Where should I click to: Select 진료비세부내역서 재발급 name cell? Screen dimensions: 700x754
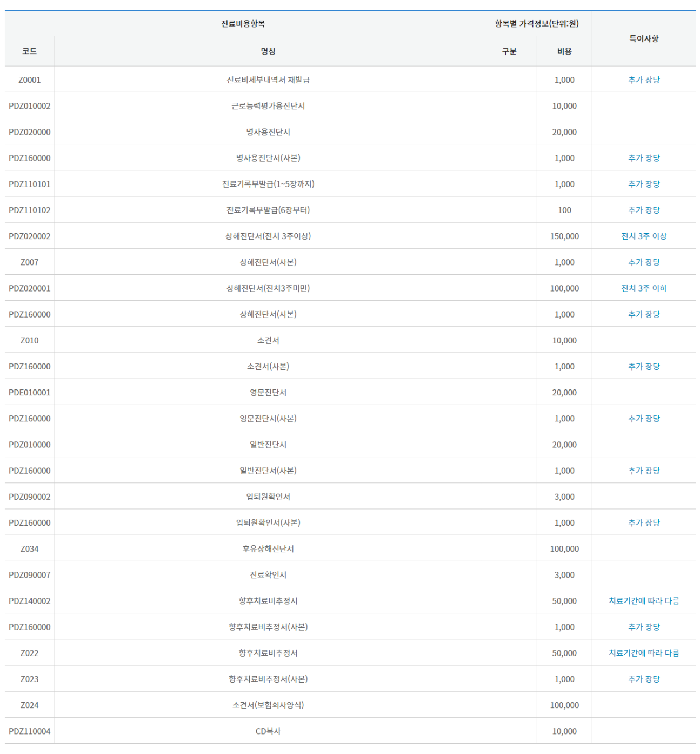click(268, 80)
